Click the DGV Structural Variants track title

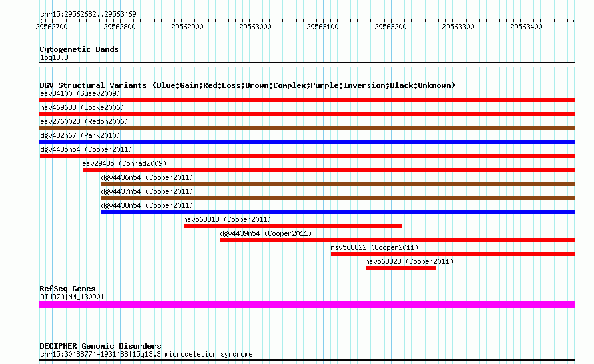pos(248,85)
